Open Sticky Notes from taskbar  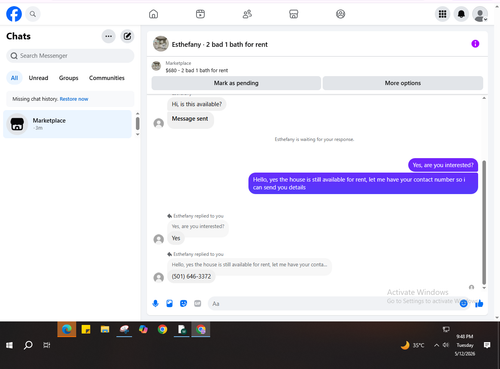click(86, 329)
